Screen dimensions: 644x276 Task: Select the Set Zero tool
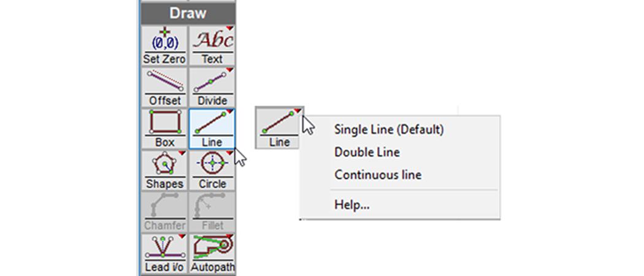pos(164,45)
